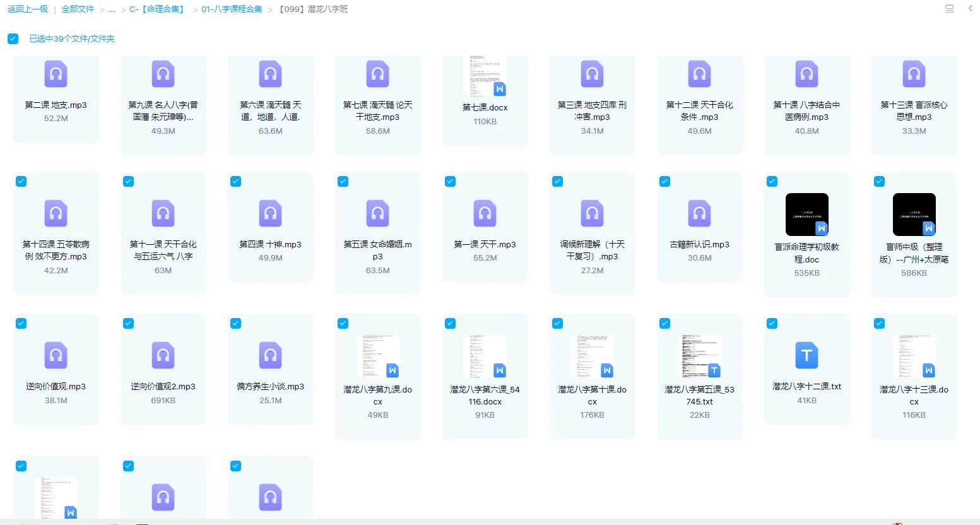
Task: Open audio icon of 第七课 滴天髓 论天干地支.mp3
Action: pos(377,74)
